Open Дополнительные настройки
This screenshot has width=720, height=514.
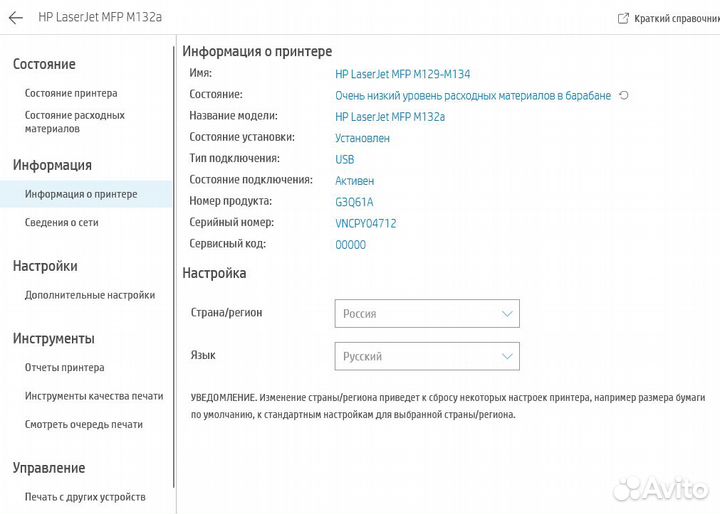coord(90,295)
